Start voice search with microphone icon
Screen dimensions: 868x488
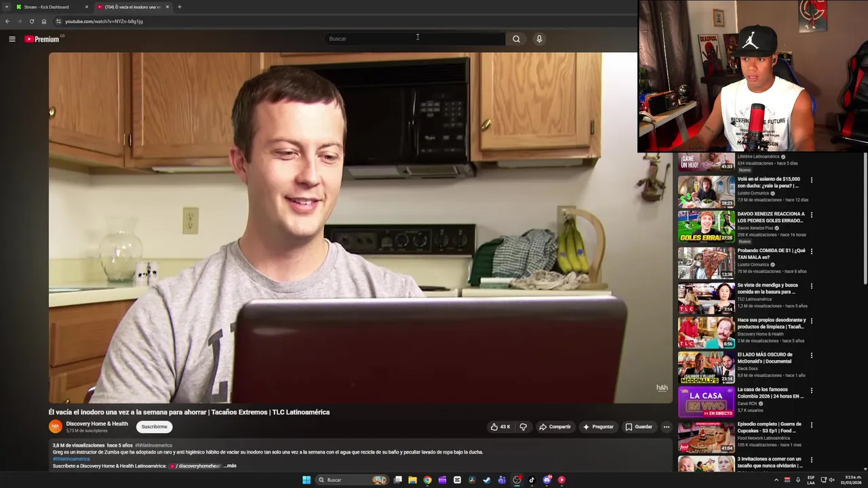tap(539, 39)
